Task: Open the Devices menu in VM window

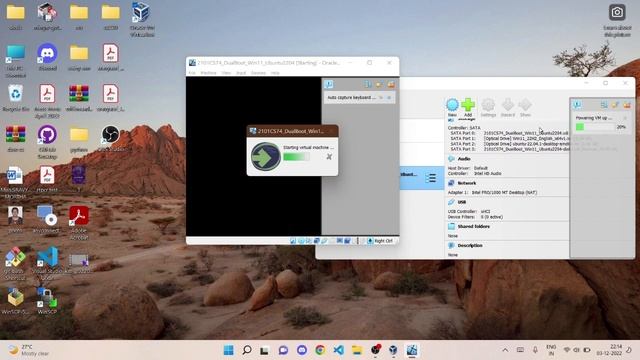Action: (258, 73)
